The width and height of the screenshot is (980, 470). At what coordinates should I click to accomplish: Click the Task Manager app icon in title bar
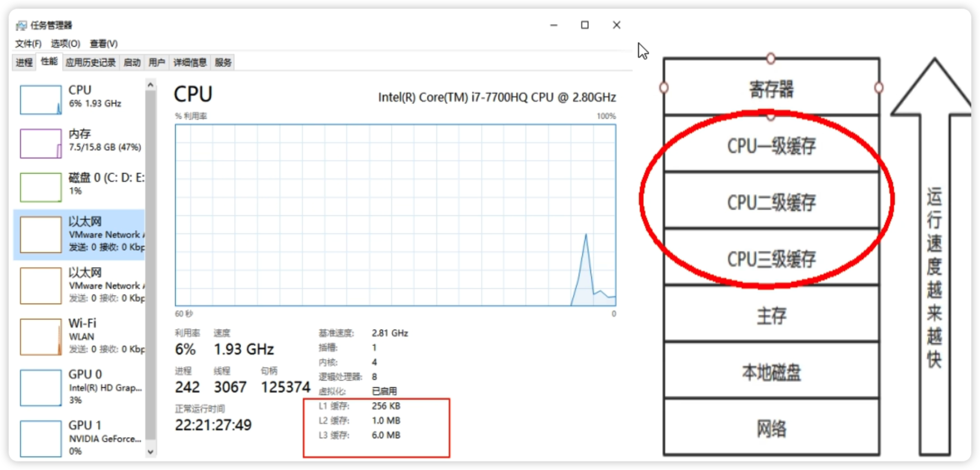21,25
